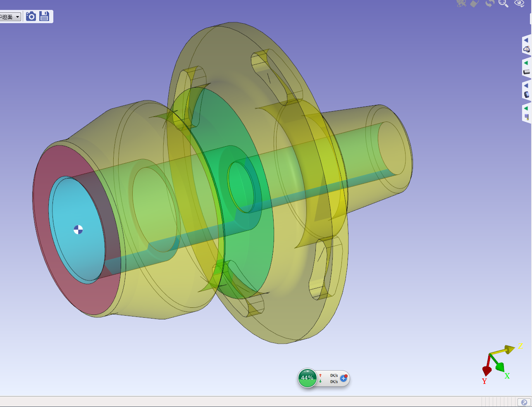The height and width of the screenshot is (407, 532).
Task: Expand the blue ring part side panel arrow
Action: click(x=526, y=86)
